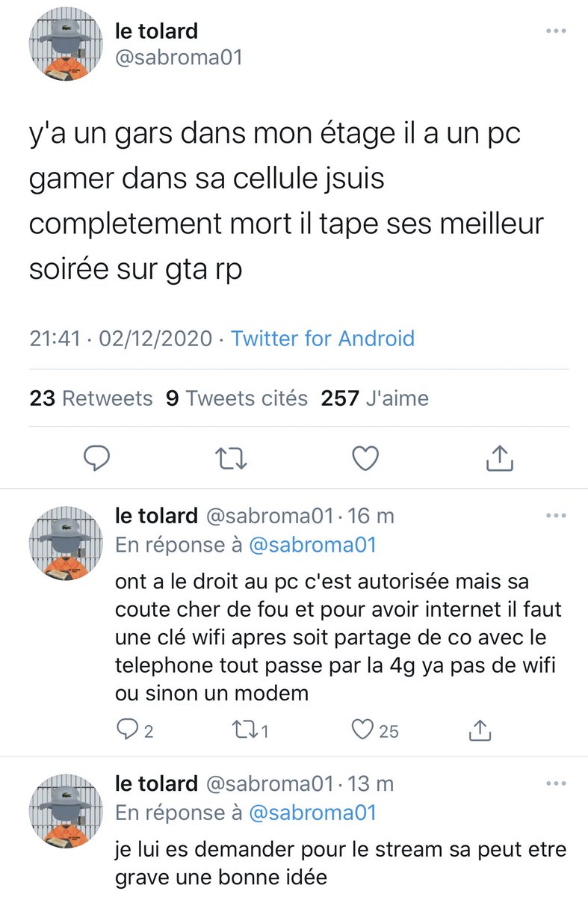The height and width of the screenshot is (897, 588).
Task: View the 257 J'aime list
Action: tap(375, 398)
